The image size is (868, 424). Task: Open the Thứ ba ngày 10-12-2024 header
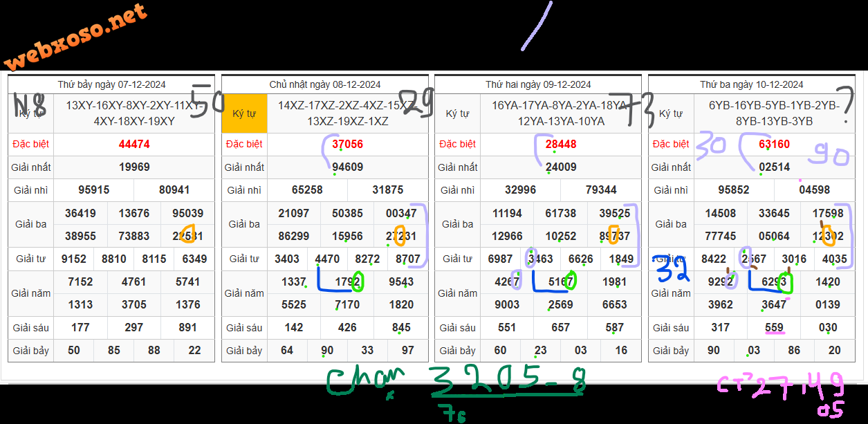751,84
